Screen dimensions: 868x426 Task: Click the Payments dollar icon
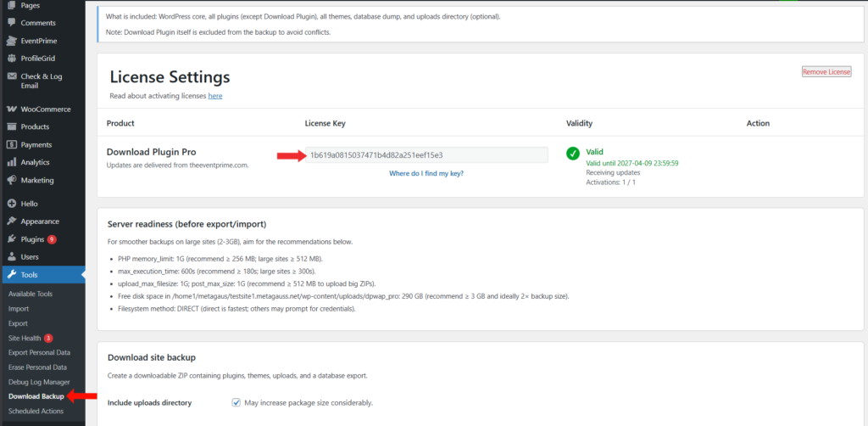point(12,145)
